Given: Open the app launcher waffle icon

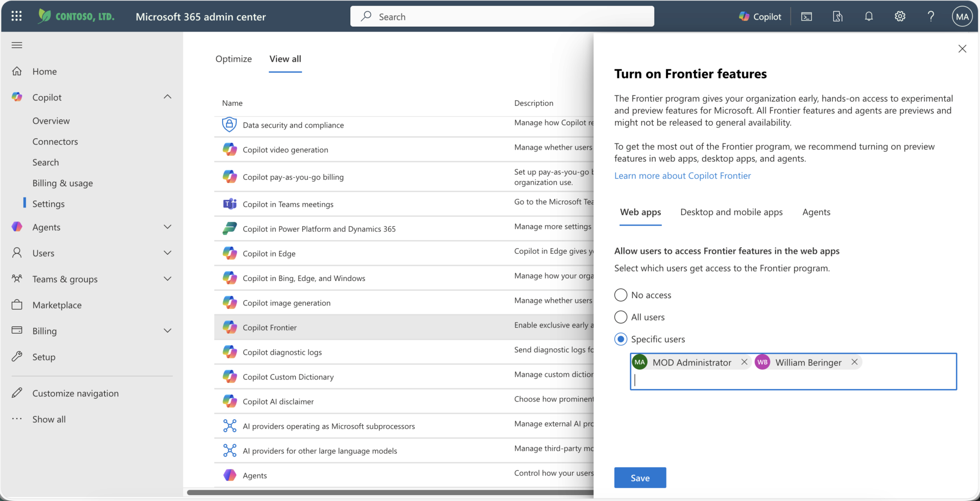Looking at the screenshot, I should pos(16,16).
